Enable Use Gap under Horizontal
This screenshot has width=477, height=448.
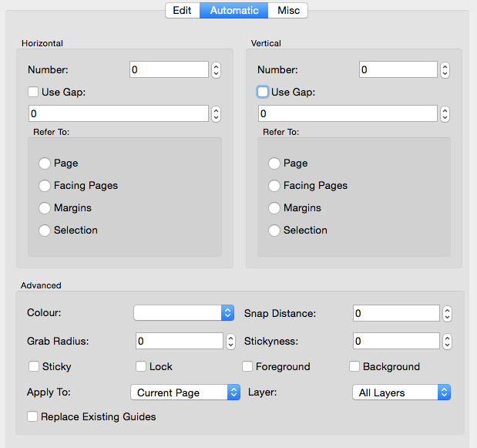coord(33,93)
